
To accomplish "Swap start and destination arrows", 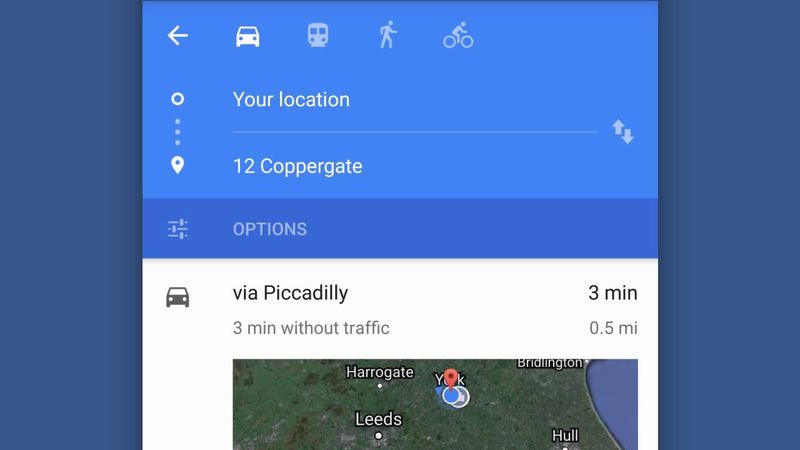I will [x=622, y=132].
